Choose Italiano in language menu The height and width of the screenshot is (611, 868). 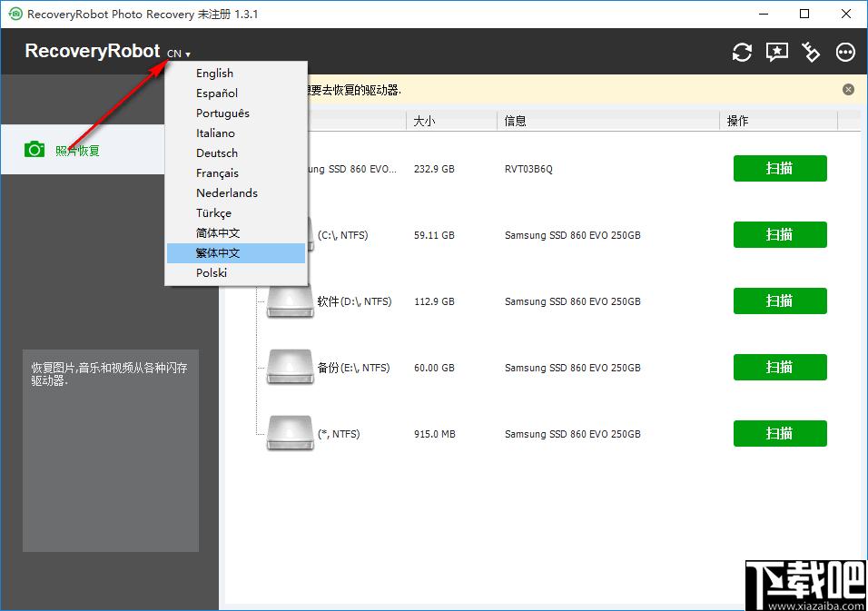point(236,133)
